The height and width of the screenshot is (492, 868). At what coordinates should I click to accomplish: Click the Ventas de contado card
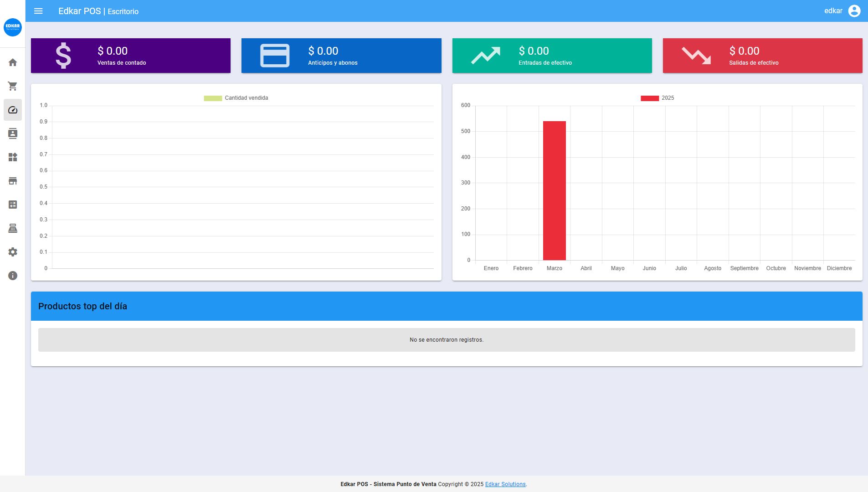tap(131, 56)
